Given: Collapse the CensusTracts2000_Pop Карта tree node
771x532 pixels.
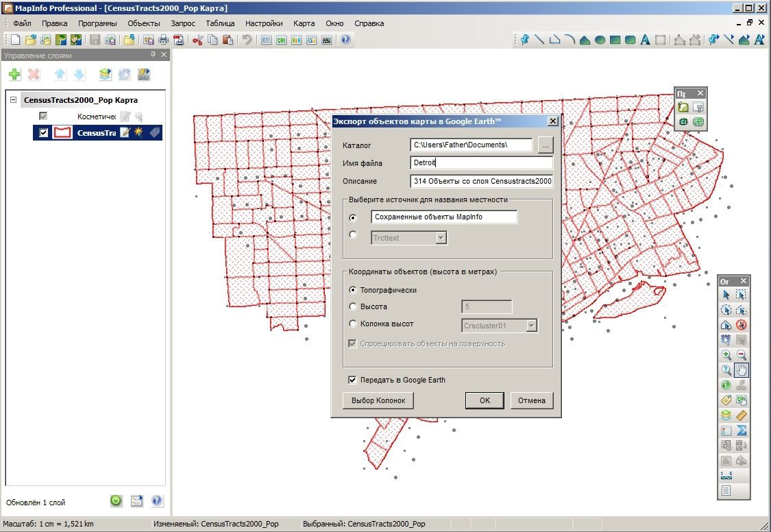Looking at the screenshot, I should 13,100.
